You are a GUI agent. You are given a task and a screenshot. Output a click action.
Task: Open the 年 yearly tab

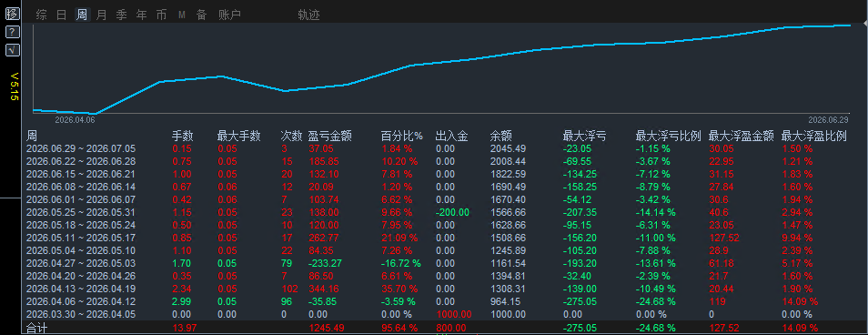click(141, 15)
